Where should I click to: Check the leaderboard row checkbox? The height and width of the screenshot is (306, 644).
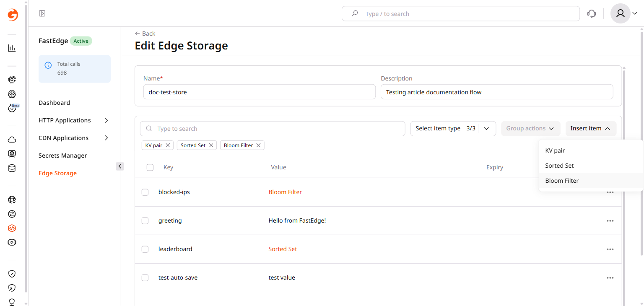[145, 249]
